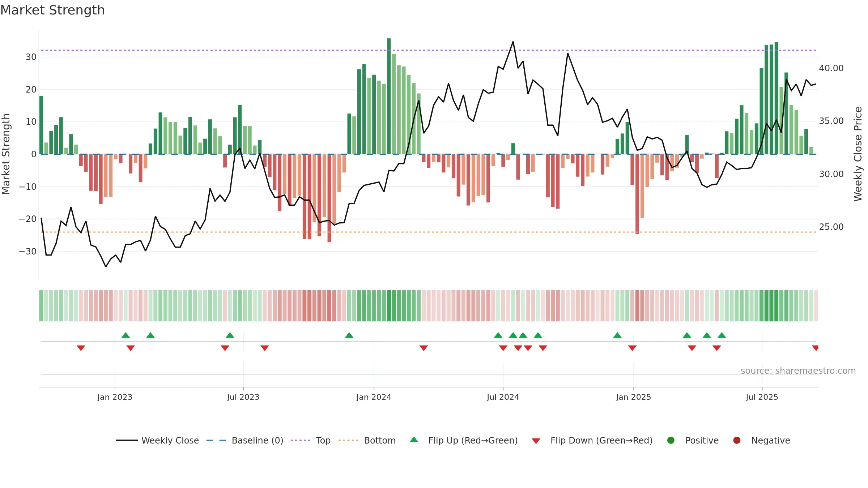
Task: Click the deepest red bar after Jan 2025
Action: coord(637,194)
